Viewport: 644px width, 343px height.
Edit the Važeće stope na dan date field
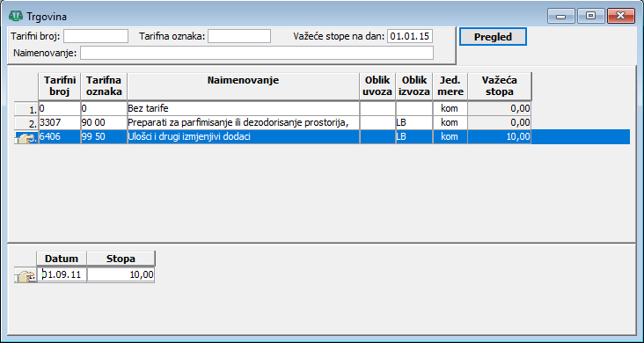tap(410, 36)
